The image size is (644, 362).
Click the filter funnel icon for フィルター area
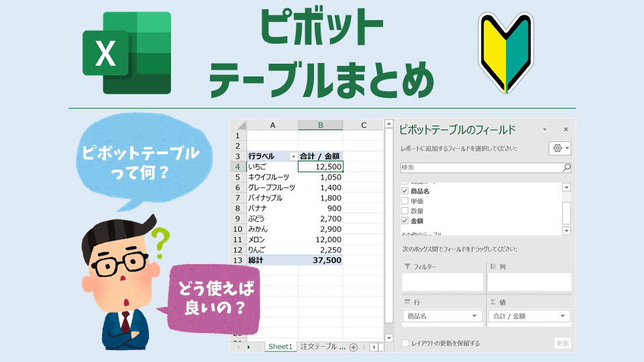407,267
